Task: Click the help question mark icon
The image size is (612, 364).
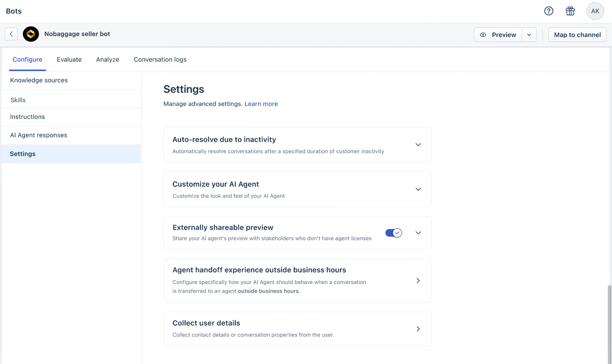Action: point(548,11)
